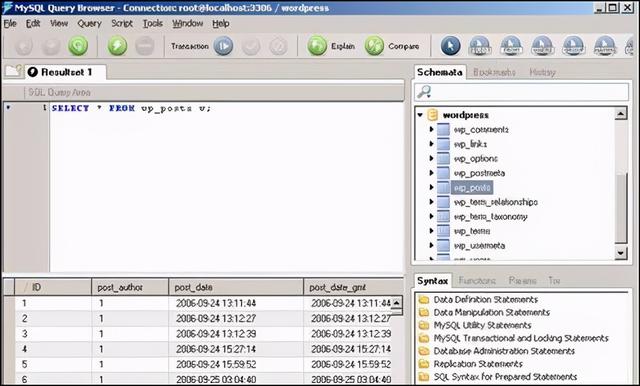Select the Syntax tab
This screenshot has width=640, height=386.
(433, 281)
